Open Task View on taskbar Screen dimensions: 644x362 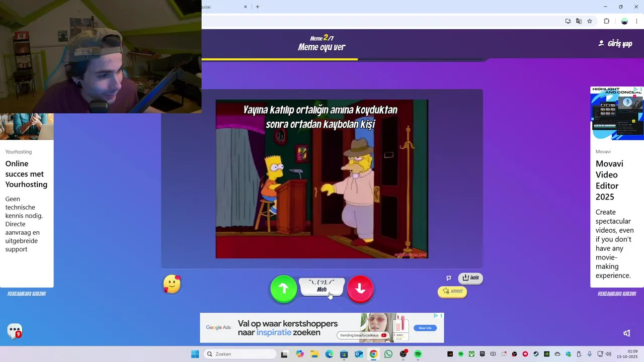[x=284, y=354]
